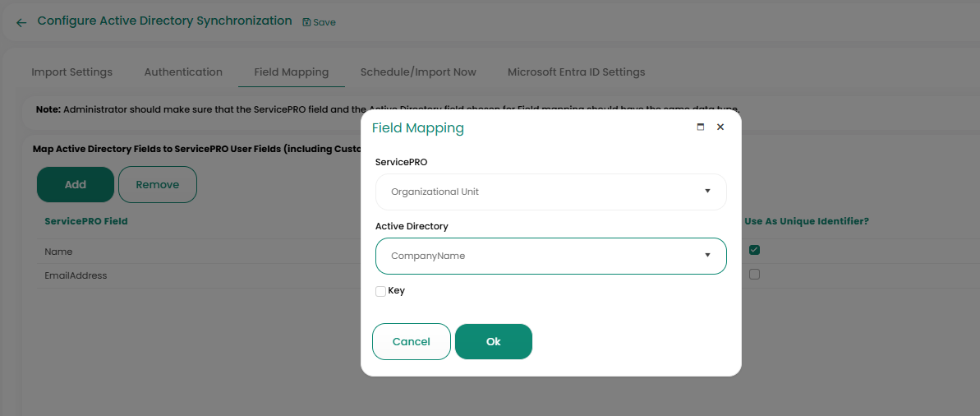The width and height of the screenshot is (980, 416).
Task: Select the Field Mapping tab
Action: 291,72
